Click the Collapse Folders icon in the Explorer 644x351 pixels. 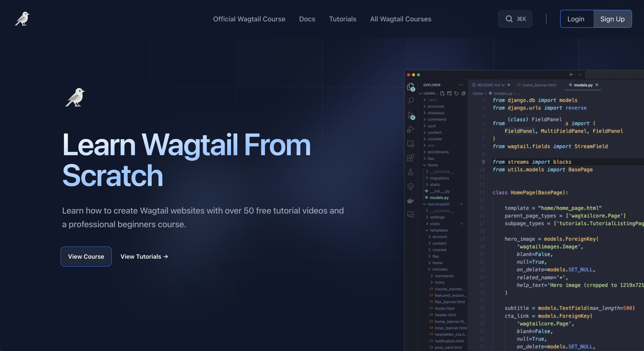(463, 93)
